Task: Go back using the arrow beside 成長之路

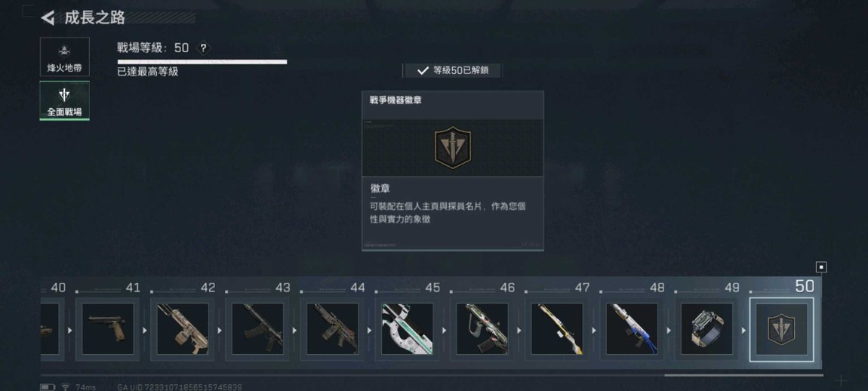Action: pos(48,17)
